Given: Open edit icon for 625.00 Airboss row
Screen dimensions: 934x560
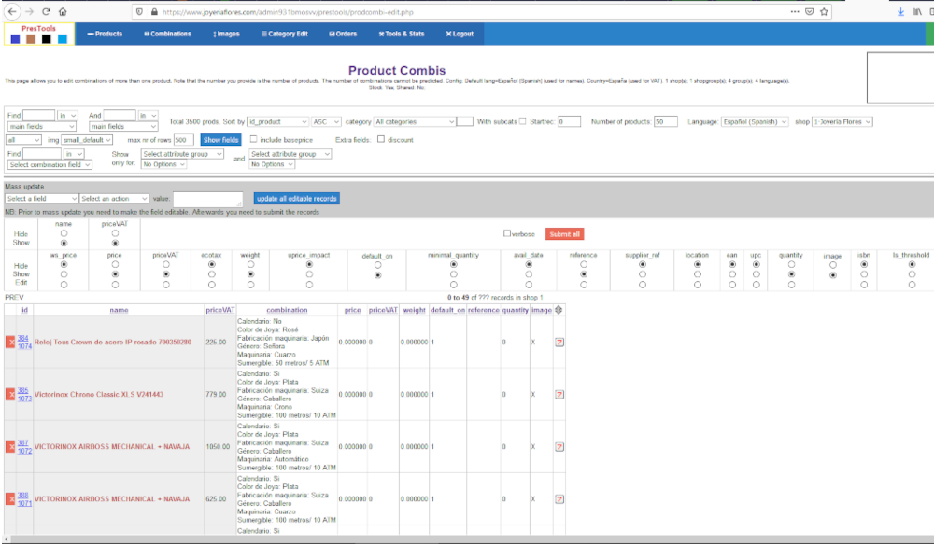Looking at the screenshot, I should pyautogui.click(x=559, y=499).
